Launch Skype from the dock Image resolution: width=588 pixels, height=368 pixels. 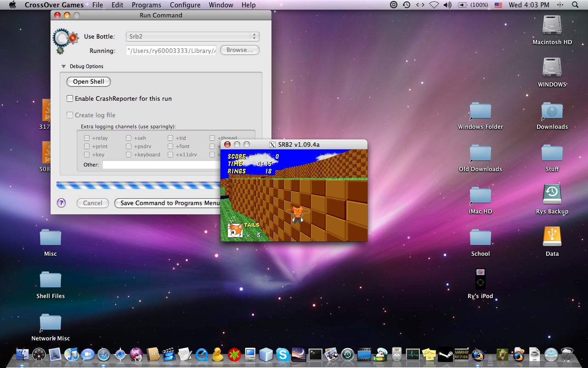[x=283, y=354]
